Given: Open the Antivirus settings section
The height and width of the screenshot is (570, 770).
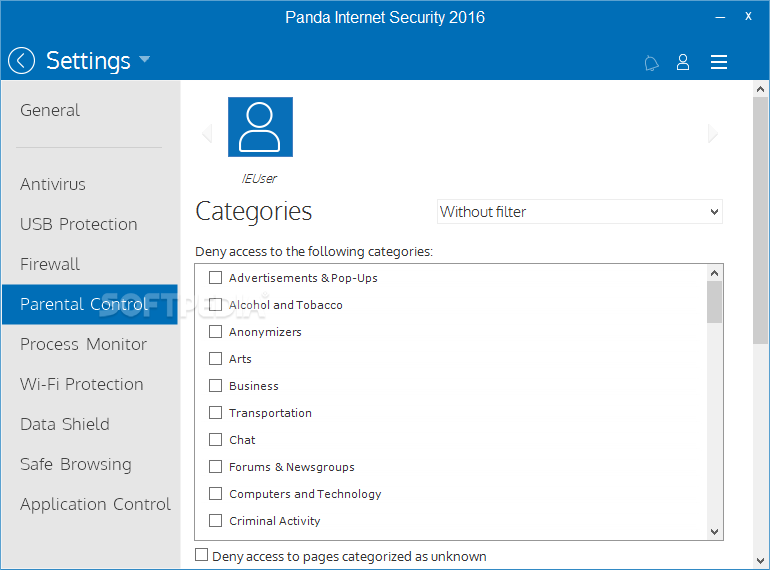Looking at the screenshot, I should tap(53, 184).
